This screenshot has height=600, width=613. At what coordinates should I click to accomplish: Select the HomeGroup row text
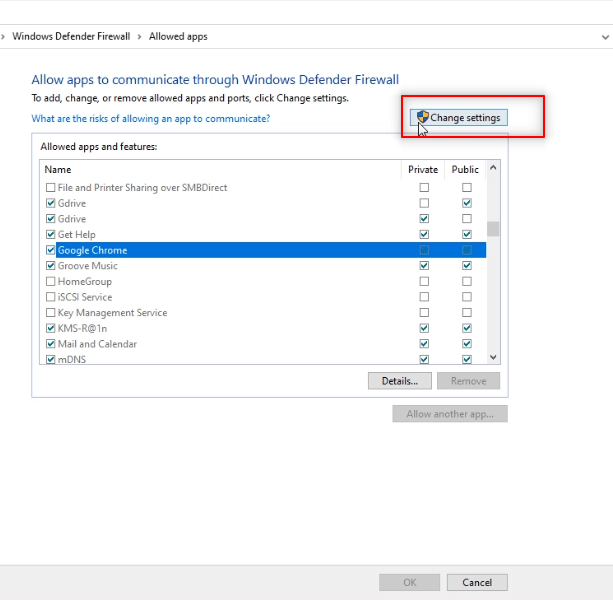click(85, 281)
